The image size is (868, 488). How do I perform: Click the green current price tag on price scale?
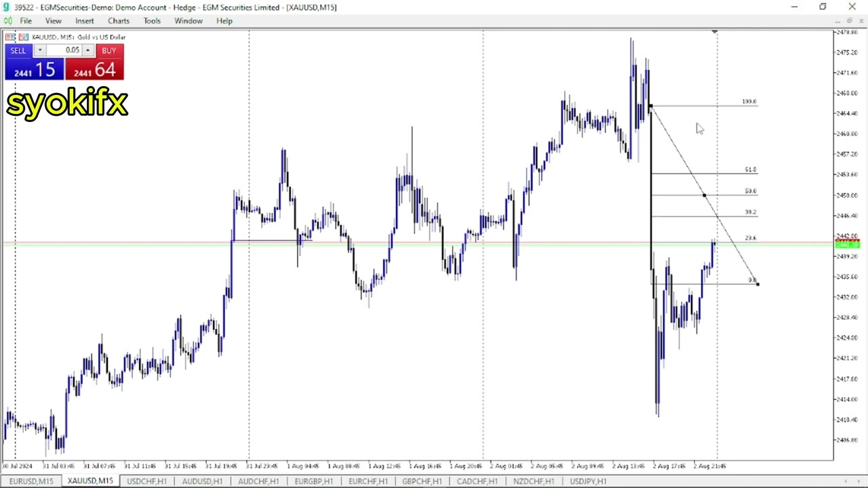[x=848, y=244]
